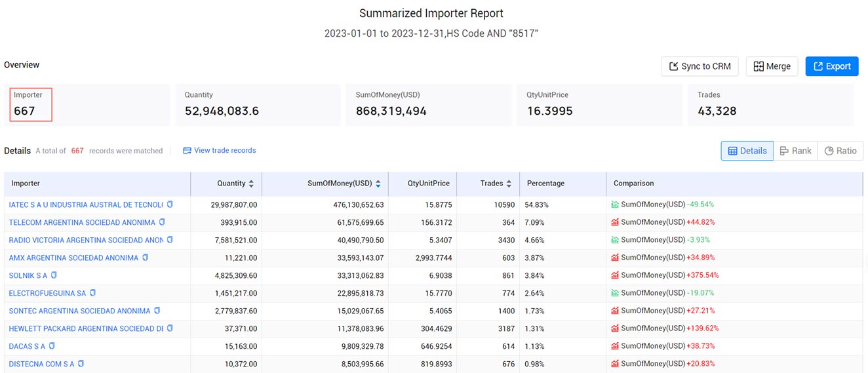Click Quantity overview card 52,948,083.6
This screenshot has width=868, height=373.
click(x=258, y=104)
